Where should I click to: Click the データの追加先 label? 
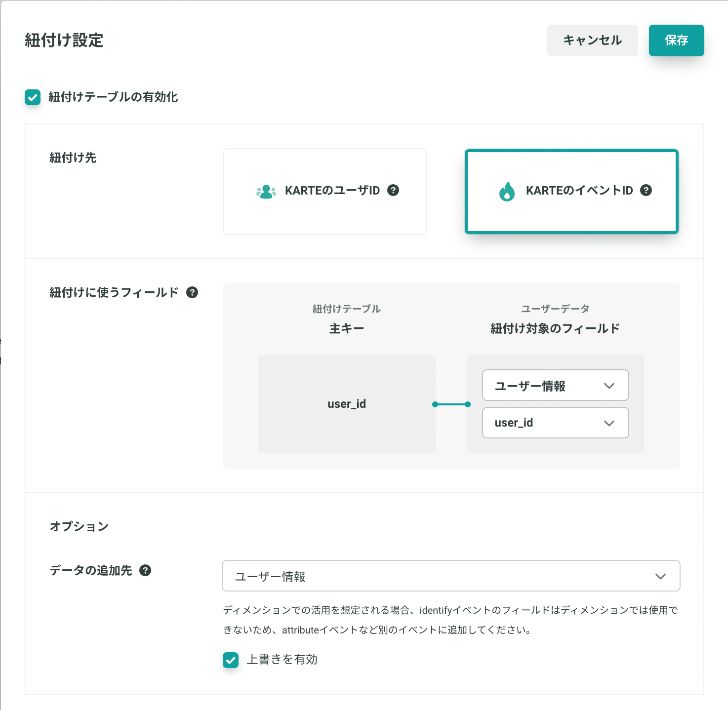point(91,570)
